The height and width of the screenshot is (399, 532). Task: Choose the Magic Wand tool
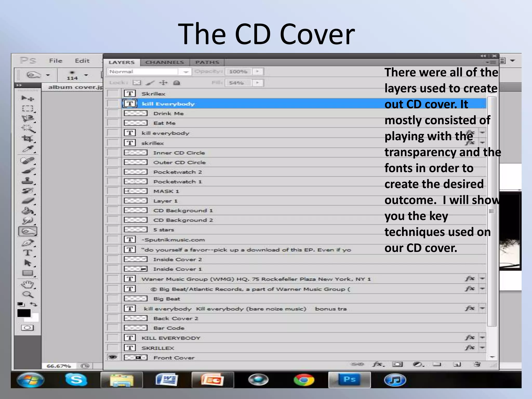pyautogui.click(x=28, y=128)
